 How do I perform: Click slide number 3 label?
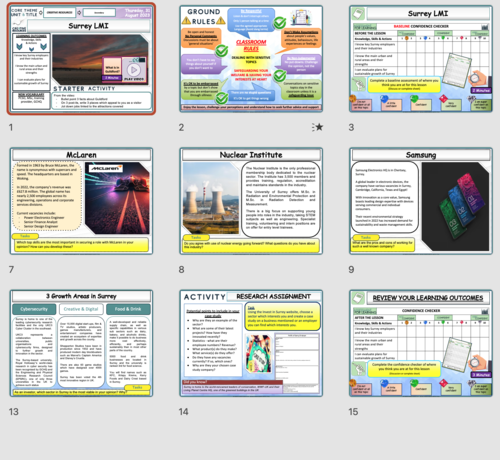351,127
